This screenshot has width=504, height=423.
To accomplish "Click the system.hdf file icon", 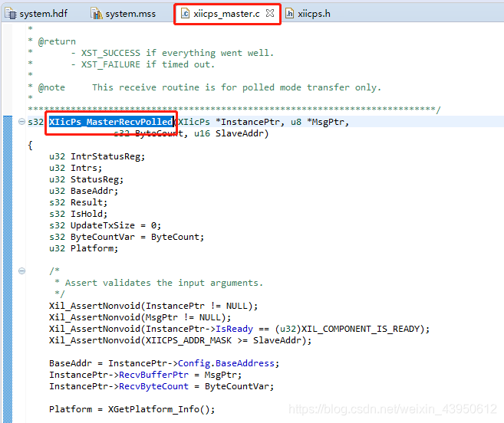I will [x=11, y=14].
